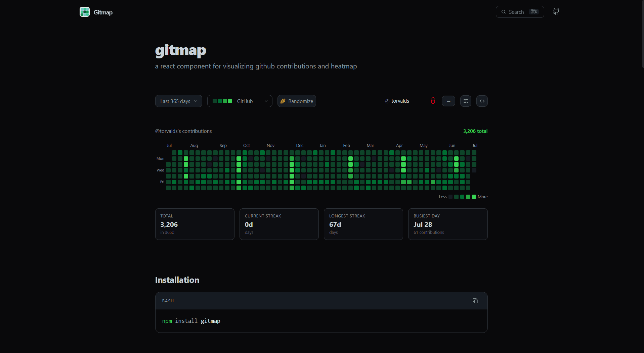Viewport: 644px width, 353px height.
Task: Expand the Last 365 days dropdown
Action: coord(178,101)
